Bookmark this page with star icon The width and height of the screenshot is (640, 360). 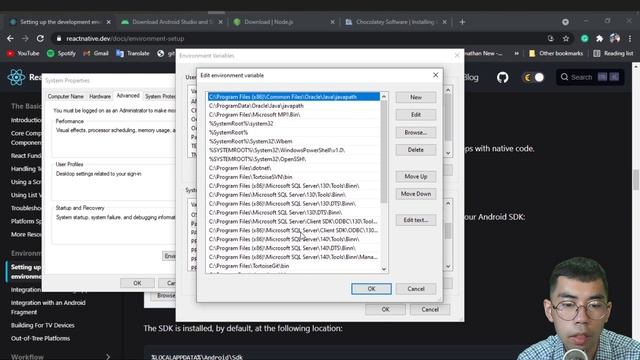(566, 38)
